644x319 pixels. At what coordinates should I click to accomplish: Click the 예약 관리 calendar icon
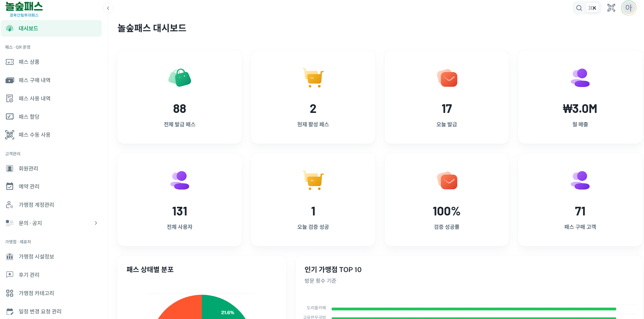point(10,186)
